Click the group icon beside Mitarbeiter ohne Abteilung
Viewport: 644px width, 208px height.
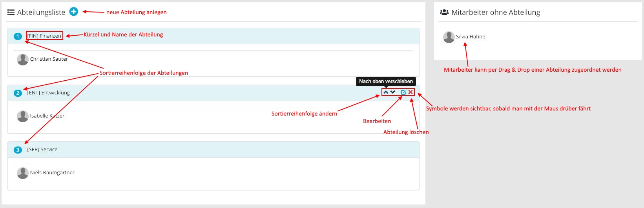[x=444, y=12]
